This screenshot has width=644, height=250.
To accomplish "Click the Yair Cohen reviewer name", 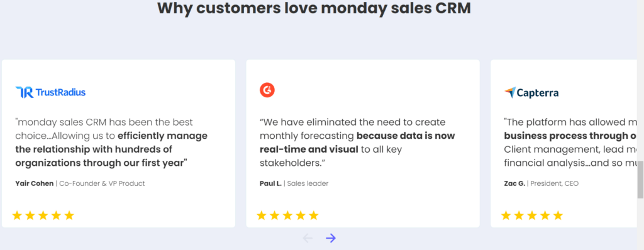I will click(x=35, y=183).
